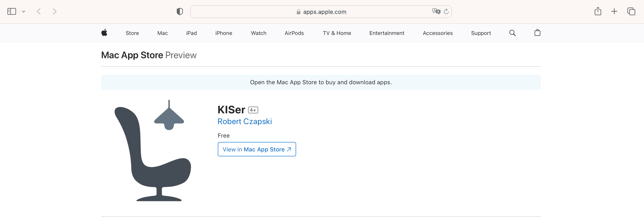
Task: Open the privacy report shield icon
Action: coord(179,11)
